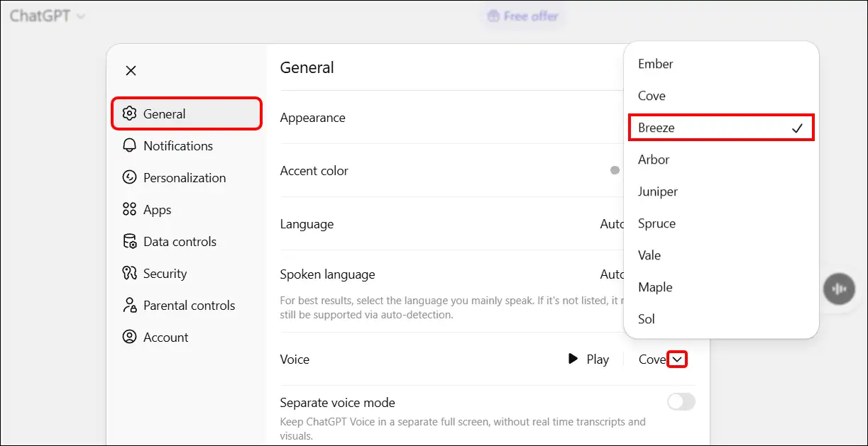
Task: Enable the Separate voice mode switch
Action: [680, 401]
